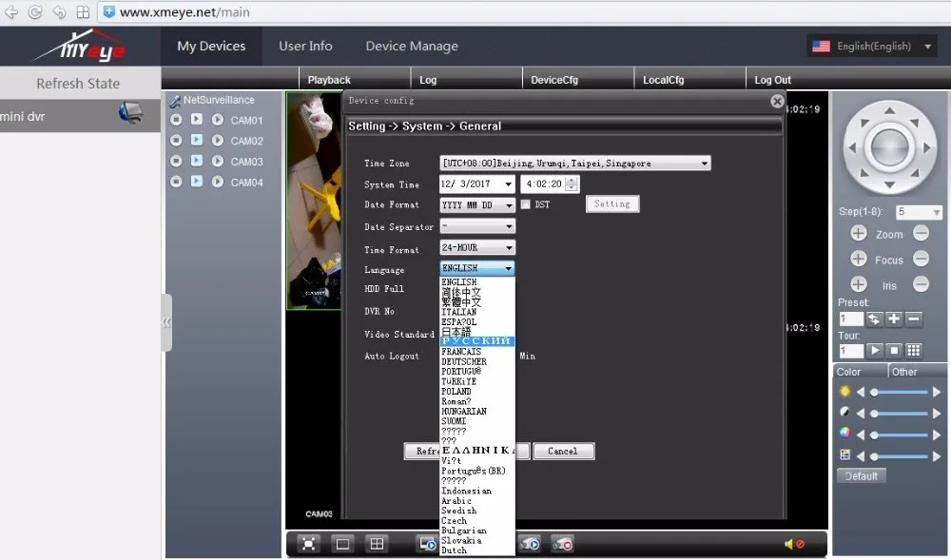Click the Focus minus icon
Image resolution: width=951 pixels, height=560 pixels.
point(921,260)
